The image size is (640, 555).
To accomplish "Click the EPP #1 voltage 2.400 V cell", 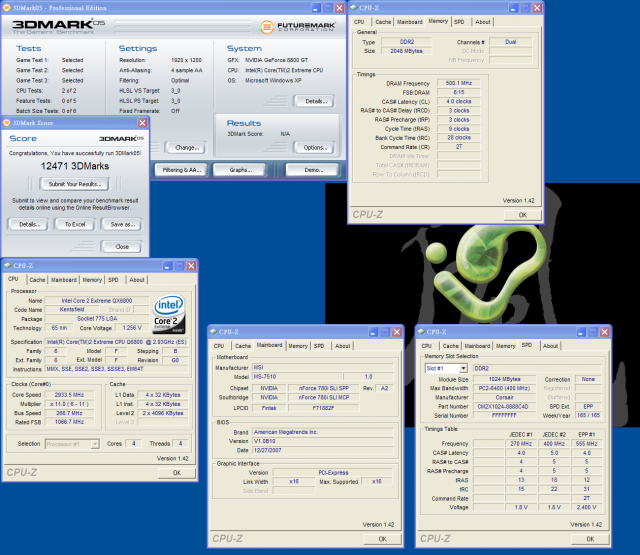I will click(587, 507).
